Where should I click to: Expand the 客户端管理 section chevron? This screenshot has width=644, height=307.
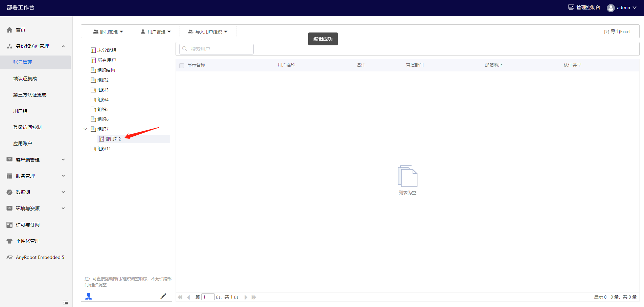coord(63,160)
